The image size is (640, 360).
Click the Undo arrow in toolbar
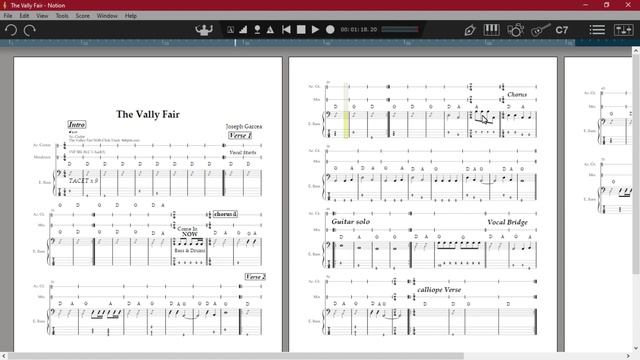click(11, 30)
